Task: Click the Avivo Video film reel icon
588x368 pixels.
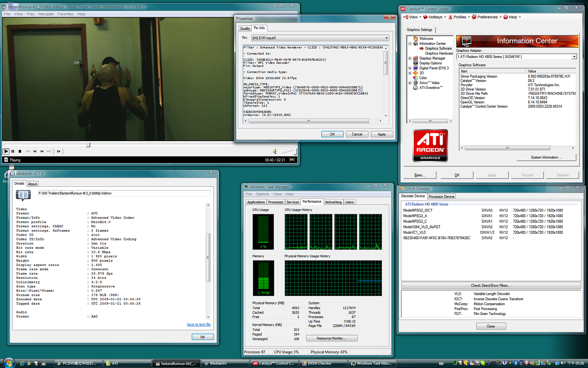Action: click(415, 83)
